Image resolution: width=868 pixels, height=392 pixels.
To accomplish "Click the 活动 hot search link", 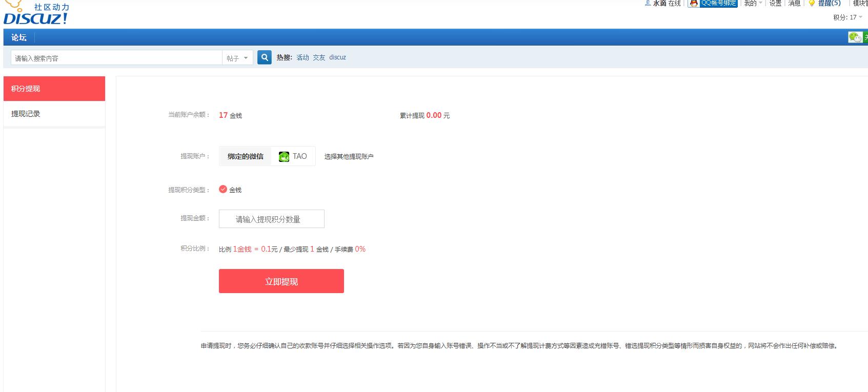I will (x=302, y=57).
